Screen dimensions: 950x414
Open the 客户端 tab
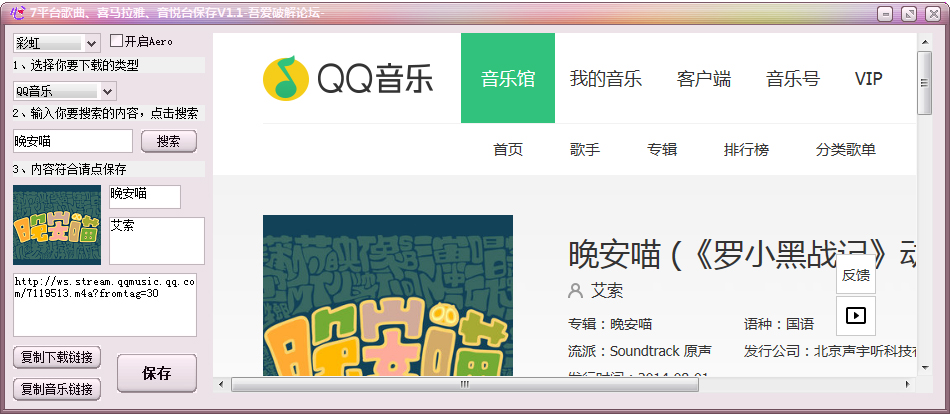point(703,79)
